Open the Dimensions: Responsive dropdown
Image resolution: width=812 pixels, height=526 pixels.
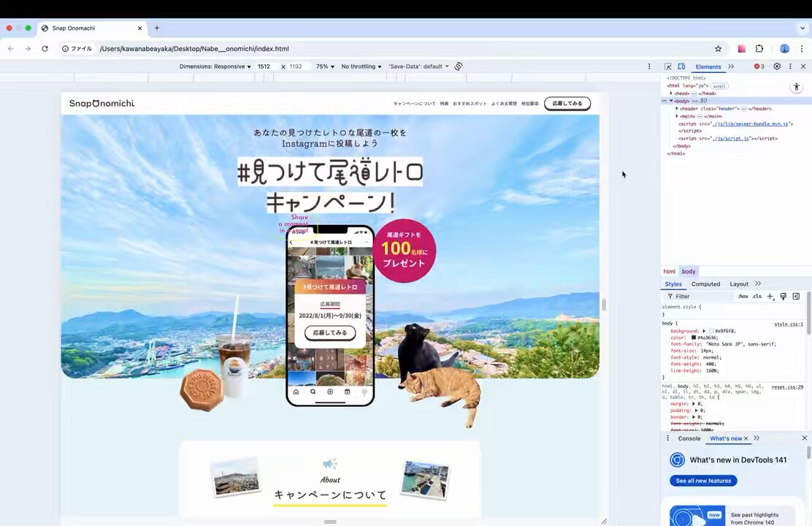(x=215, y=66)
